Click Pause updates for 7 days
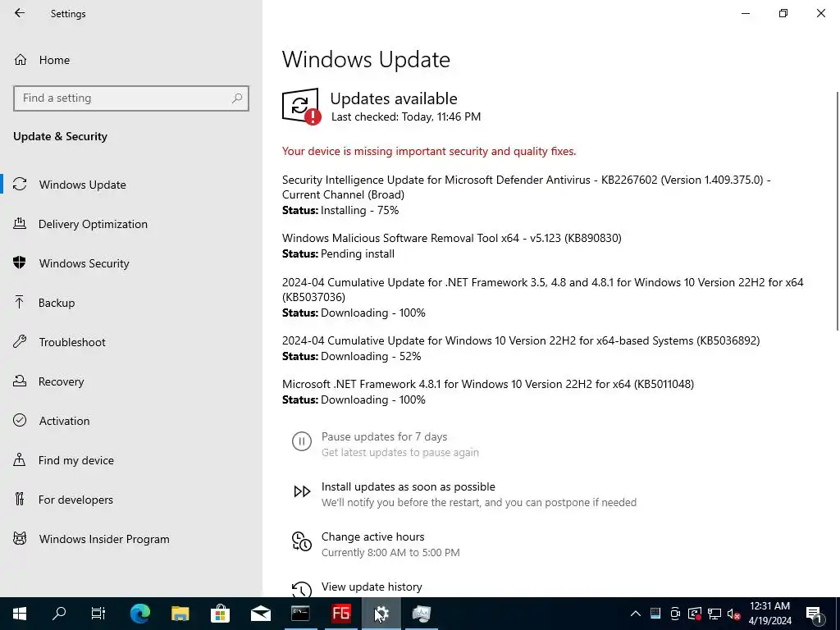The height and width of the screenshot is (630, 840). tap(384, 436)
